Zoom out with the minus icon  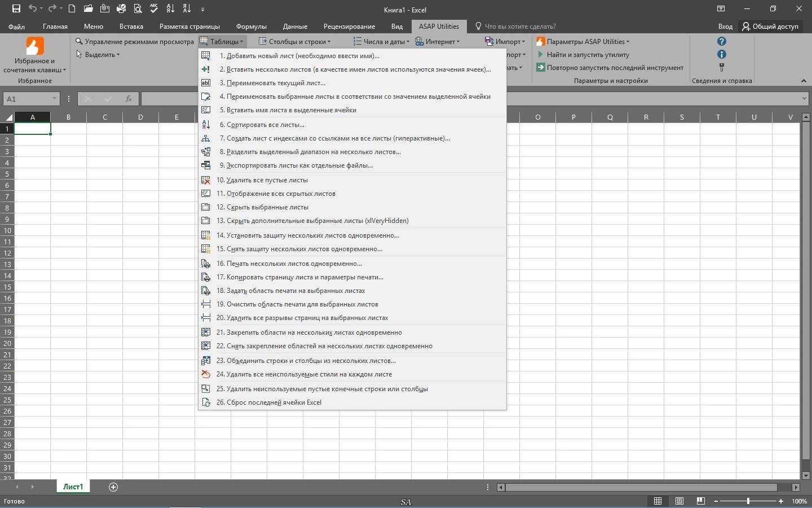[716, 501]
